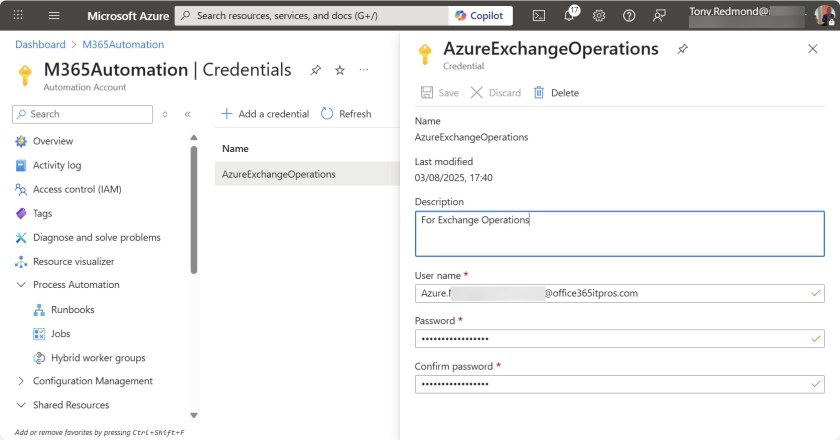Click the Hybrid worker groups icon
This screenshot has height=440, width=840.
(39, 358)
